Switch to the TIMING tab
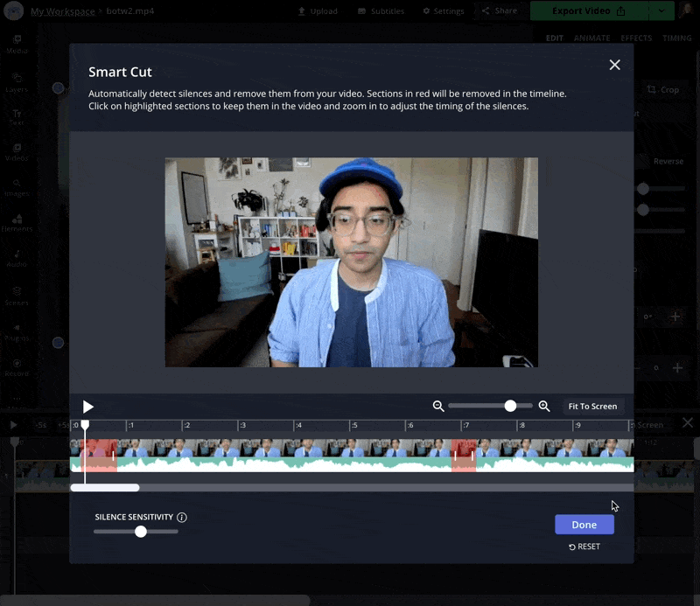 click(676, 38)
